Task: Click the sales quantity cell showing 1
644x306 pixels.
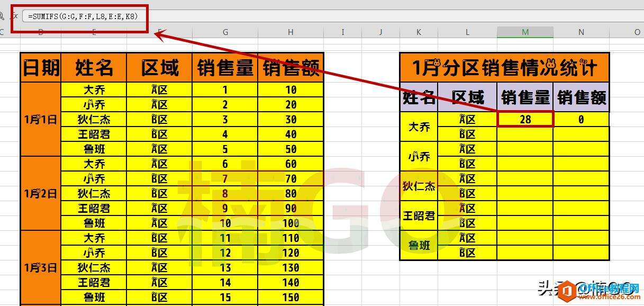Action: (x=225, y=89)
